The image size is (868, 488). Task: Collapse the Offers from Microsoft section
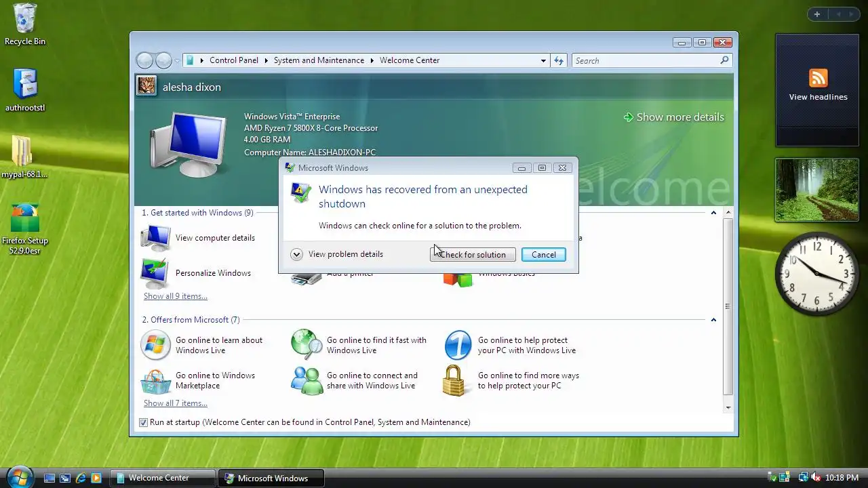click(x=713, y=320)
